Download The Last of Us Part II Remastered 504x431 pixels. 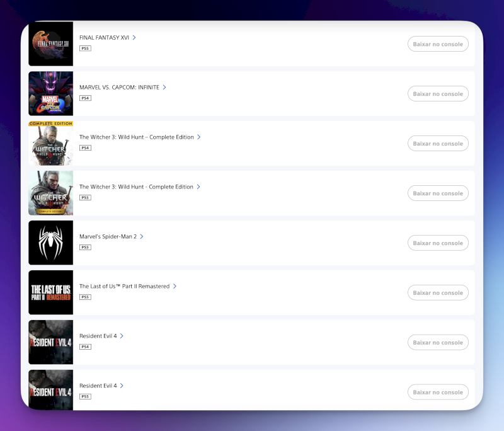click(438, 293)
